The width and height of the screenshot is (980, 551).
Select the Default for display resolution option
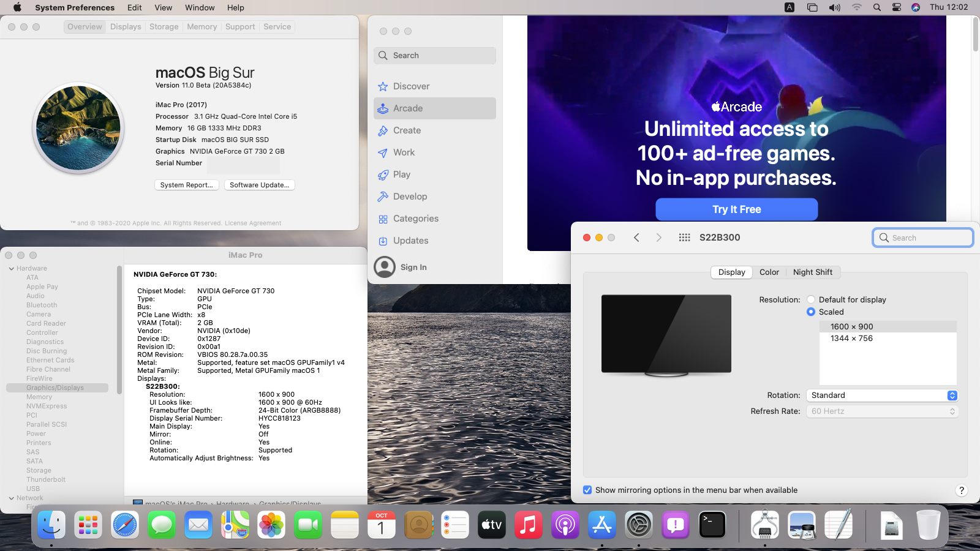(x=811, y=299)
